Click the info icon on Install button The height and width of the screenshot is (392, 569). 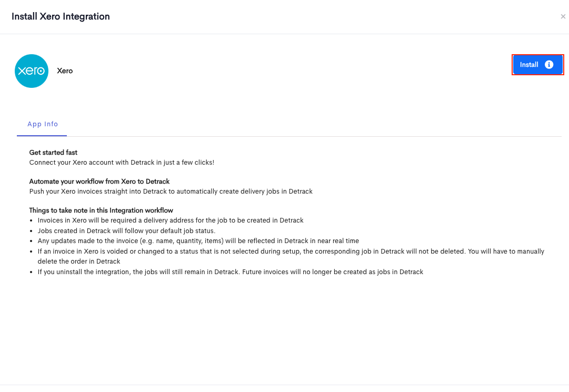pos(549,65)
